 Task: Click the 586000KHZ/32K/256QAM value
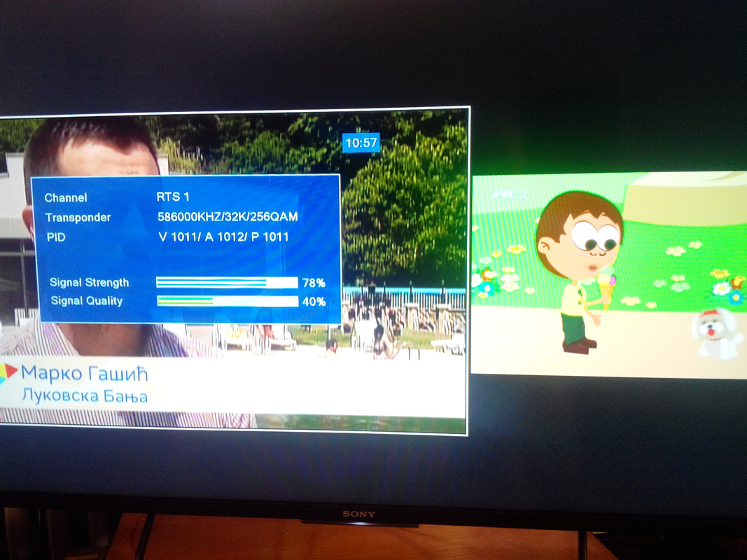[x=228, y=217]
